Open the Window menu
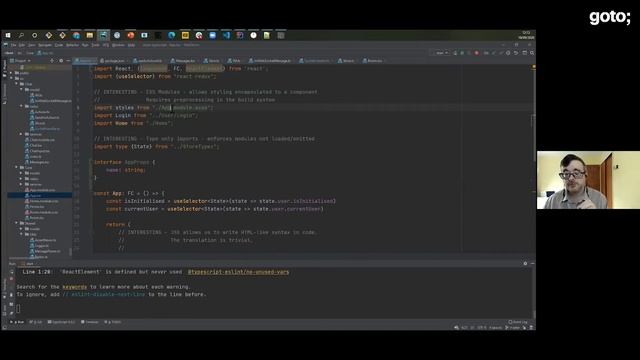This screenshot has height=360, width=640. (118, 45)
